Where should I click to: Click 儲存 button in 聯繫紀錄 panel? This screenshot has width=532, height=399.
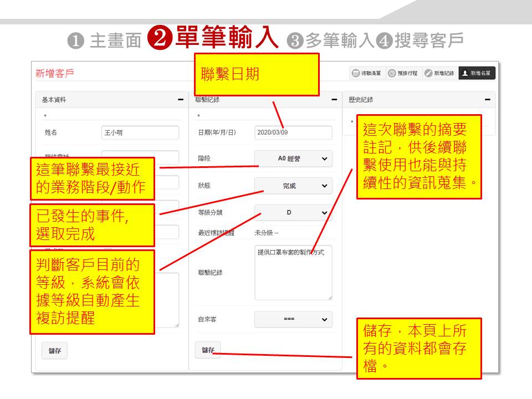pyautogui.click(x=208, y=350)
